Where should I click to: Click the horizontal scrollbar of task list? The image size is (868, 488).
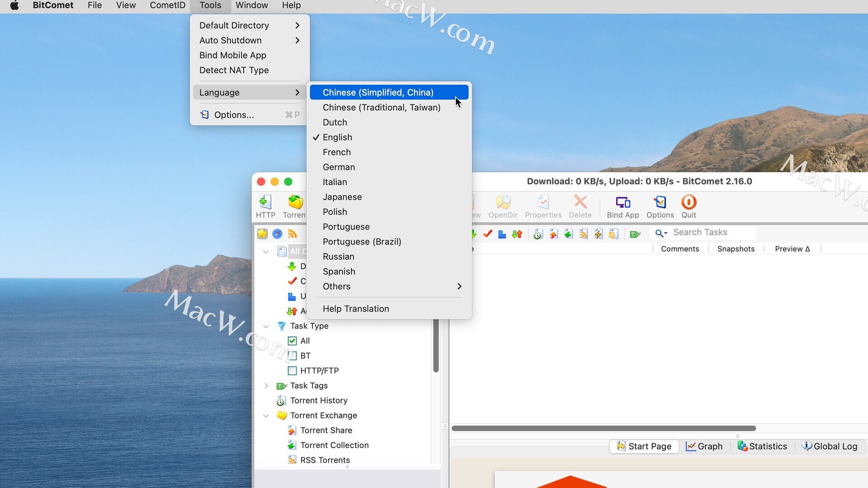click(604, 428)
